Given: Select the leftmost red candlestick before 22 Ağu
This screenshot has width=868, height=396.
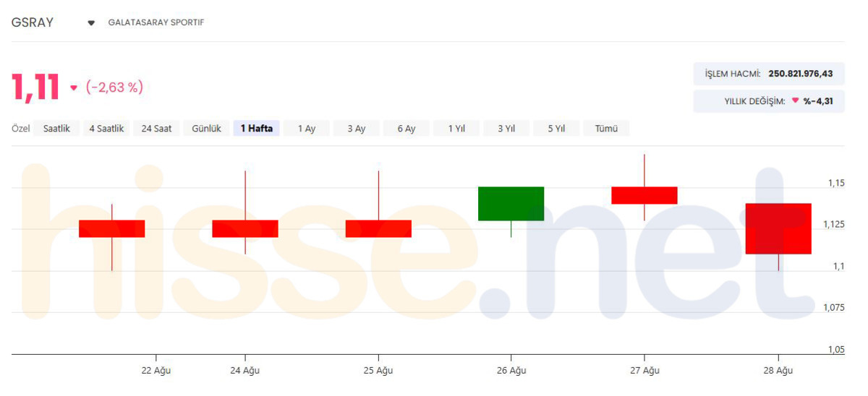Looking at the screenshot, I should click(x=111, y=228).
